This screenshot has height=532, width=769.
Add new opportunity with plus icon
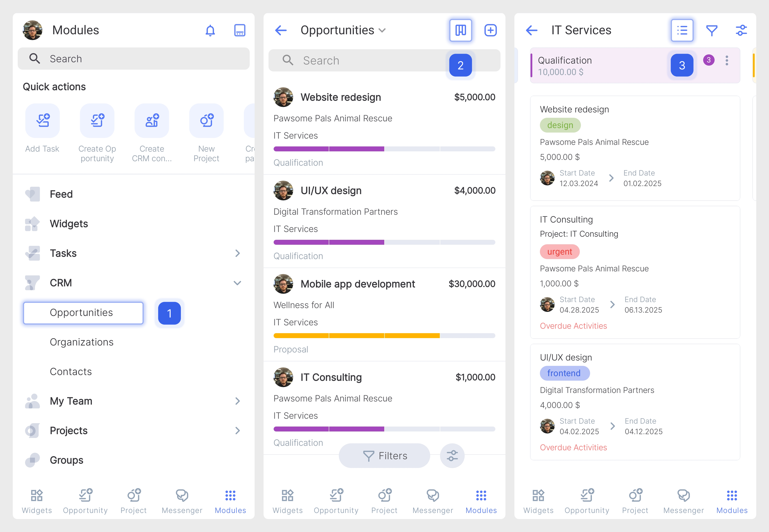point(490,30)
